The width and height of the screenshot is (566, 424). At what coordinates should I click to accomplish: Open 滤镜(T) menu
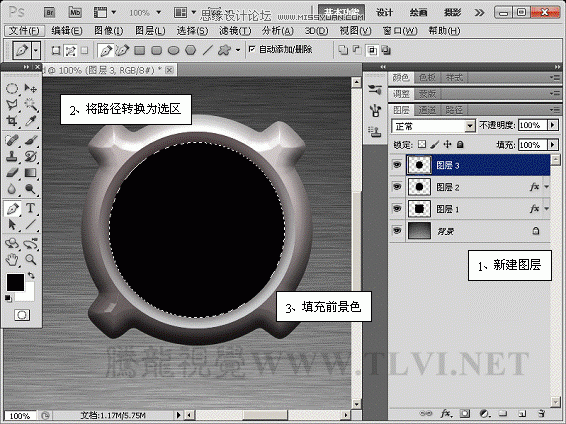(x=235, y=31)
